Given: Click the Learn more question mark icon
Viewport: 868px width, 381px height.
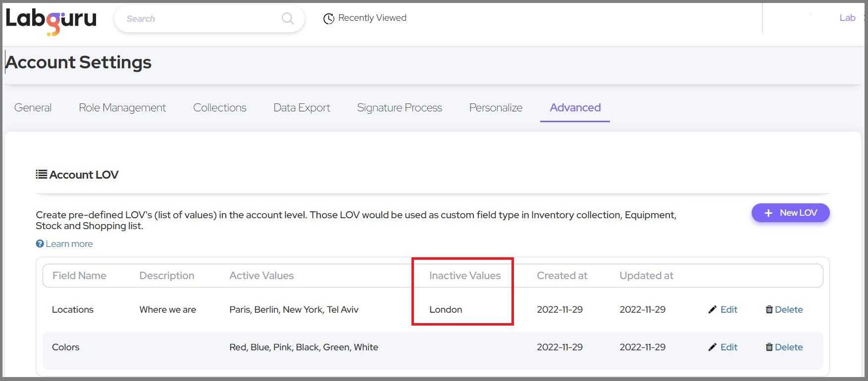Looking at the screenshot, I should (x=40, y=244).
